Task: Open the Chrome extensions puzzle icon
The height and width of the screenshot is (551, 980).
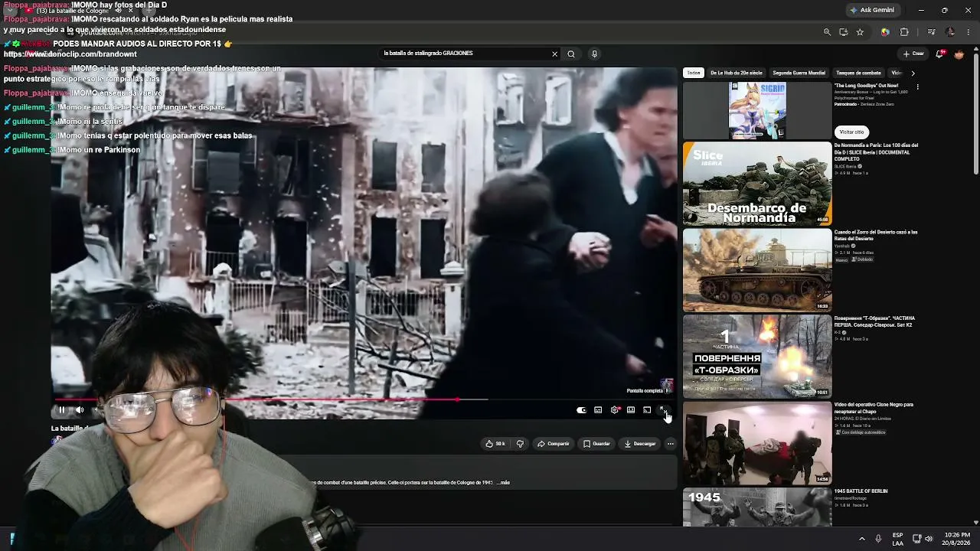Action: pos(904,32)
